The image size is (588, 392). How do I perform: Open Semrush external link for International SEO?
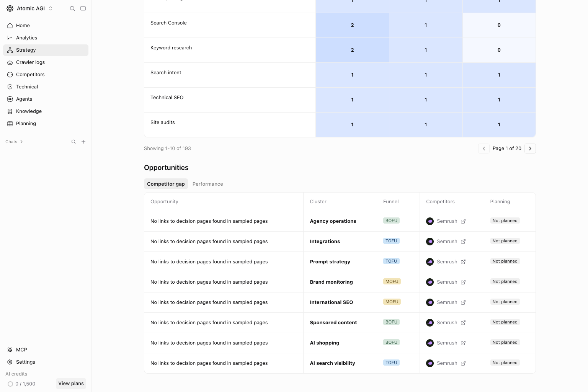click(x=463, y=302)
